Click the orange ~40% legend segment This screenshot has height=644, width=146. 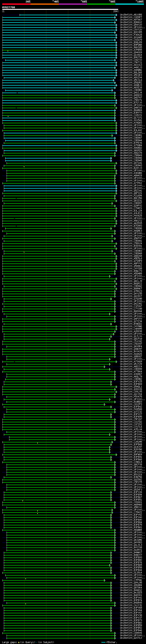point(45,4)
